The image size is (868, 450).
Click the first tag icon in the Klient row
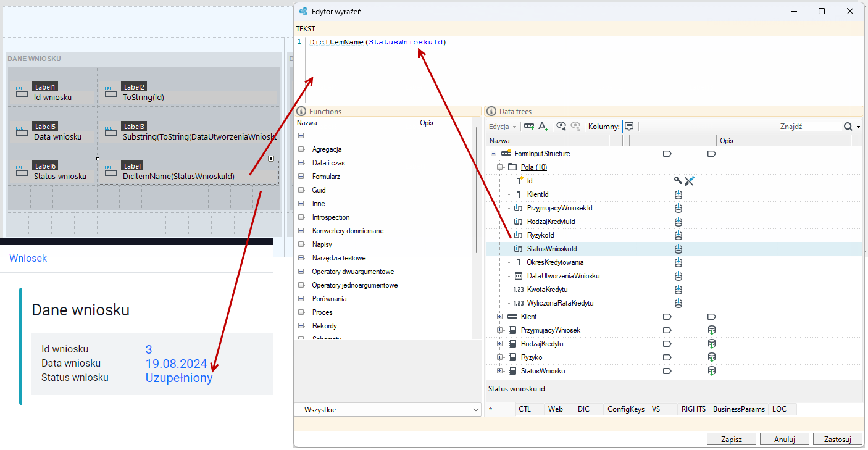pos(667,317)
